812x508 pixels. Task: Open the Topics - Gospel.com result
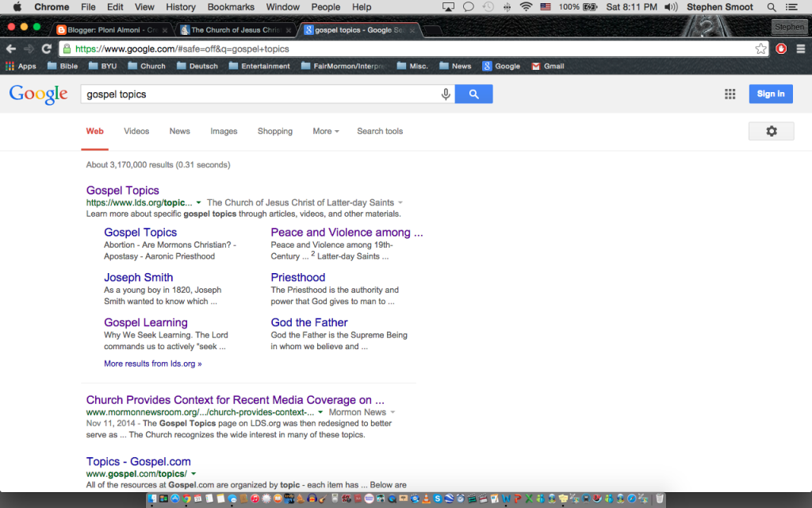pyautogui.click(x=138, y=461)
